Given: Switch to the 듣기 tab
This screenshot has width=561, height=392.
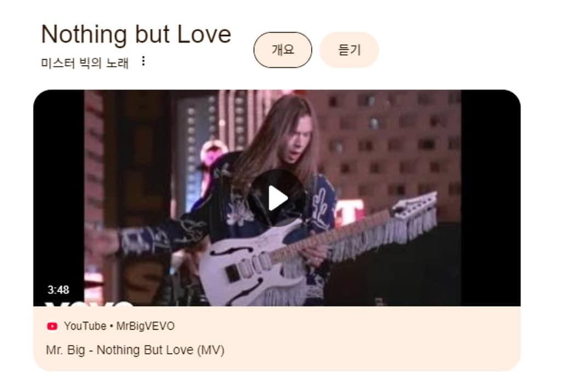Looking at the screenshot, I should click(349, 50).
